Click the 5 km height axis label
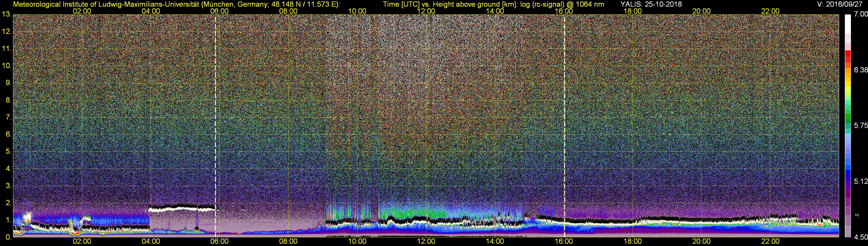This screenshot has width=868, height=246. point(8,152)
